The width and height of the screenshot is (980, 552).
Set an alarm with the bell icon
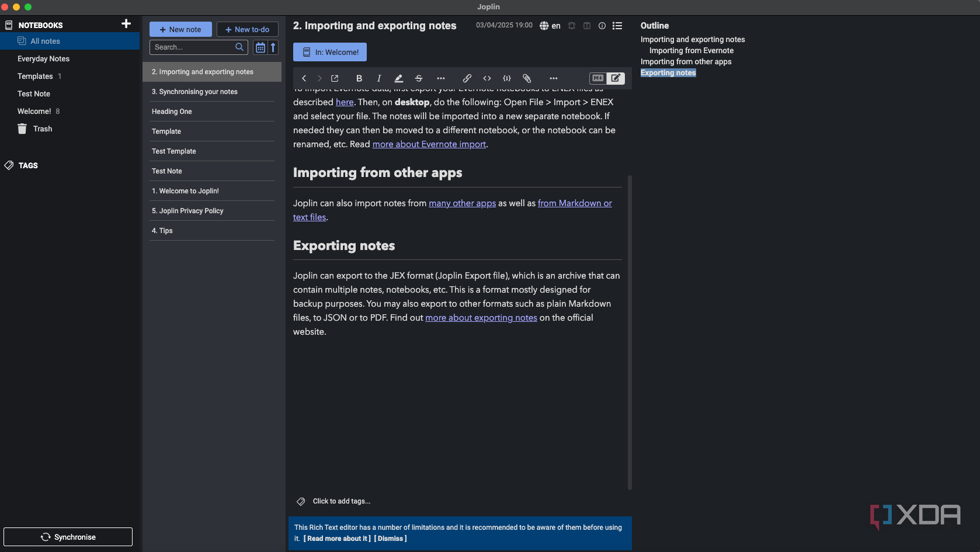pyautogui.click(x=572, y=26)
